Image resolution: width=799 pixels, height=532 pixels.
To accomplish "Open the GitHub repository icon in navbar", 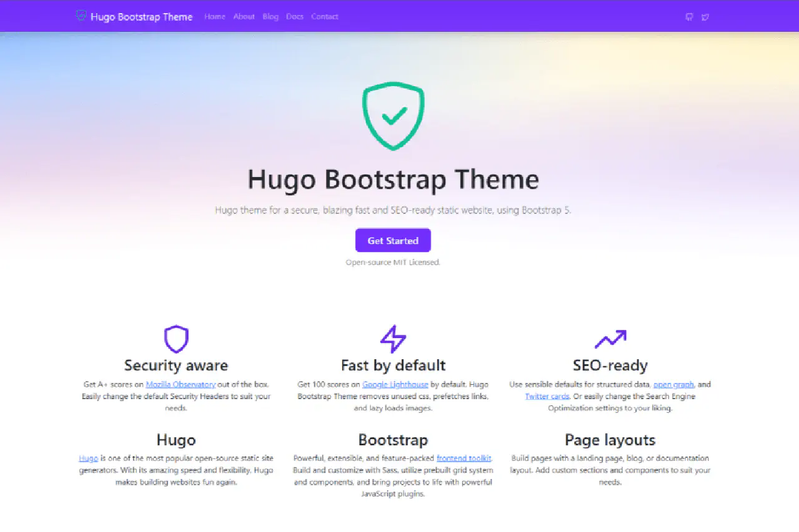I will [x=689, y=17].
